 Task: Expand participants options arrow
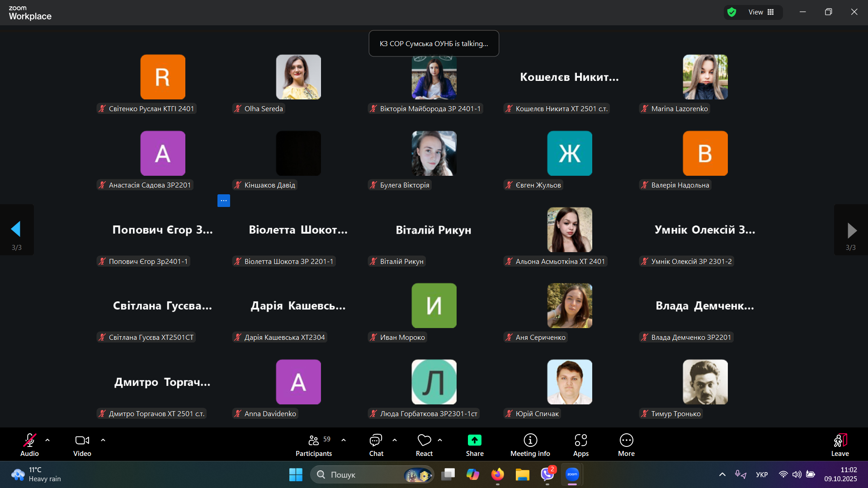[344, 440]
